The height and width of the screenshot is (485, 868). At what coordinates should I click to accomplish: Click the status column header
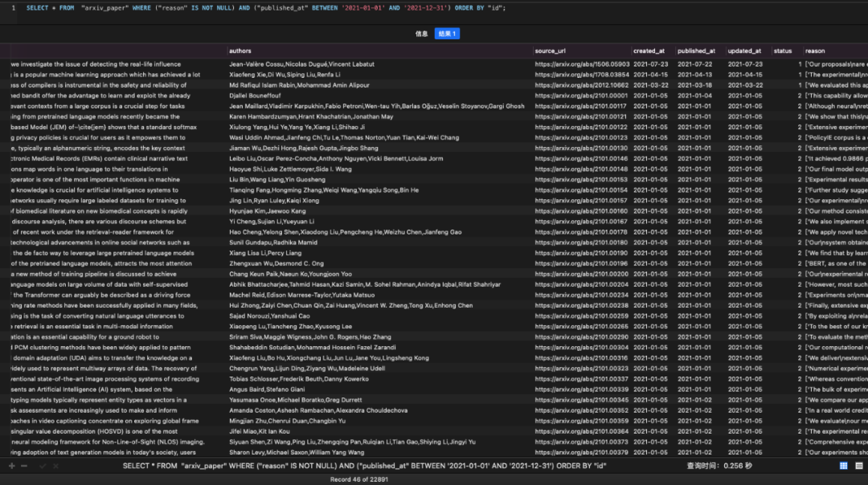pos(782,51)
